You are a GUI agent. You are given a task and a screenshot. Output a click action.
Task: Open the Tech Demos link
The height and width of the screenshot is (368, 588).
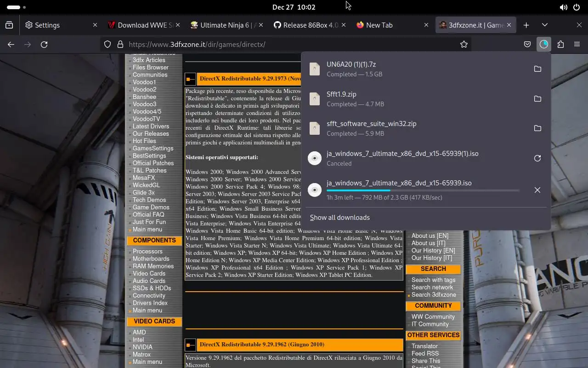[x=149, y=200]
